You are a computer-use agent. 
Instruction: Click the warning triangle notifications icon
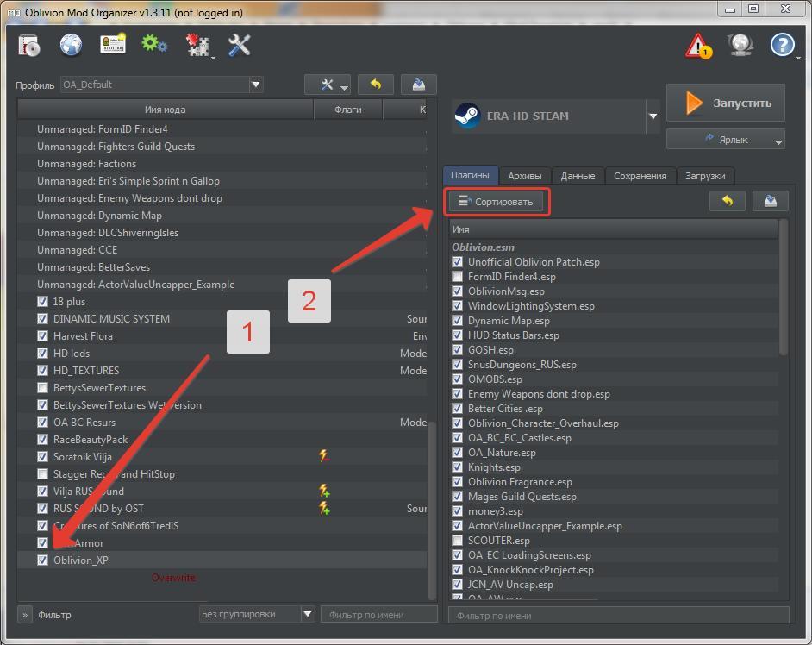pos(698,47)
